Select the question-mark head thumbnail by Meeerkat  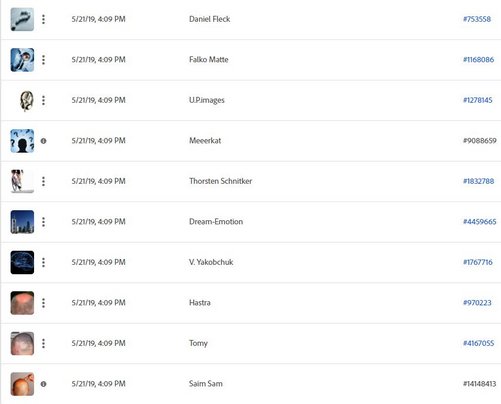coord(22,141)
